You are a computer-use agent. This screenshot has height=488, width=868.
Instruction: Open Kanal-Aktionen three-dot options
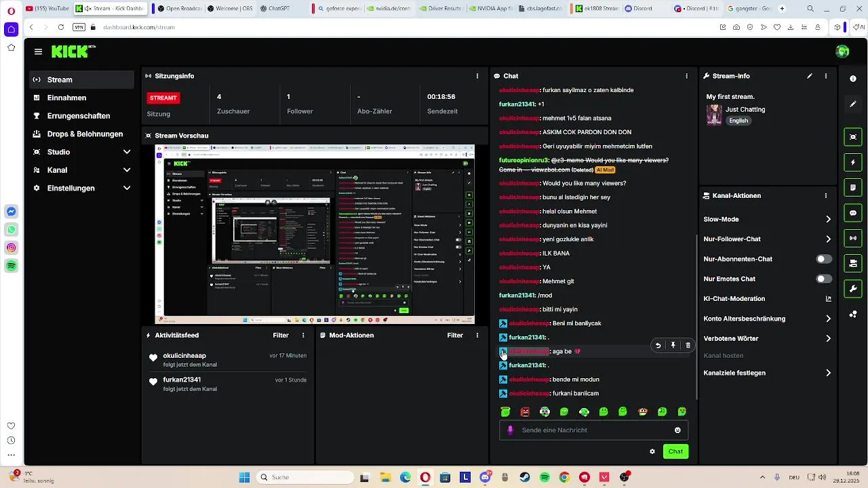(x=825, y=195)
